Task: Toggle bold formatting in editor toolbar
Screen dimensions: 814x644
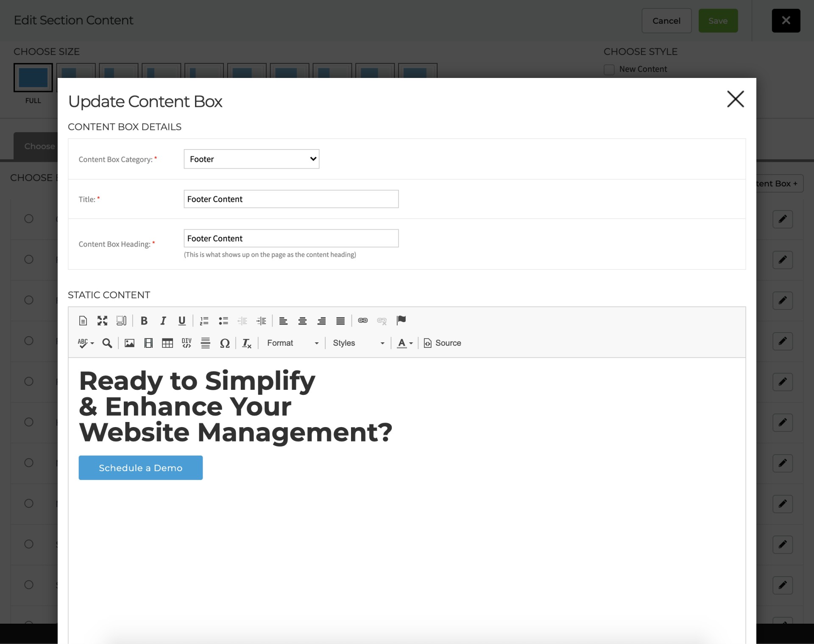Action: 144,321
